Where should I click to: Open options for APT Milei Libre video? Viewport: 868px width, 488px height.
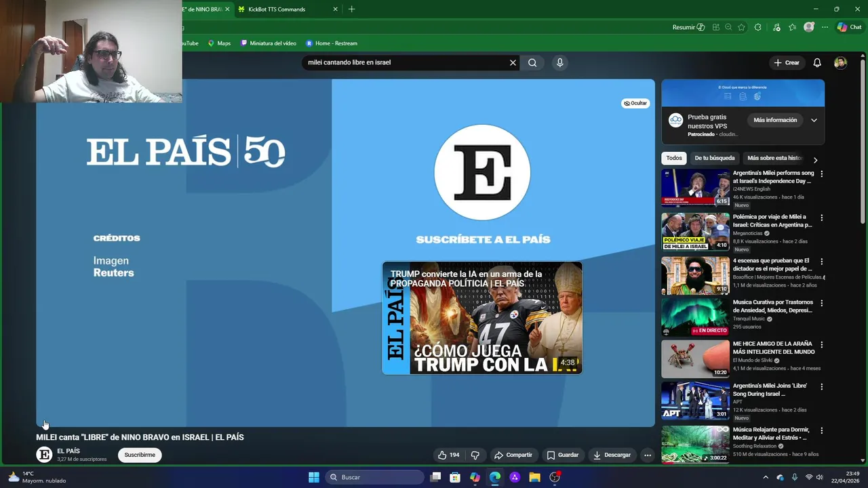[822, 387]
